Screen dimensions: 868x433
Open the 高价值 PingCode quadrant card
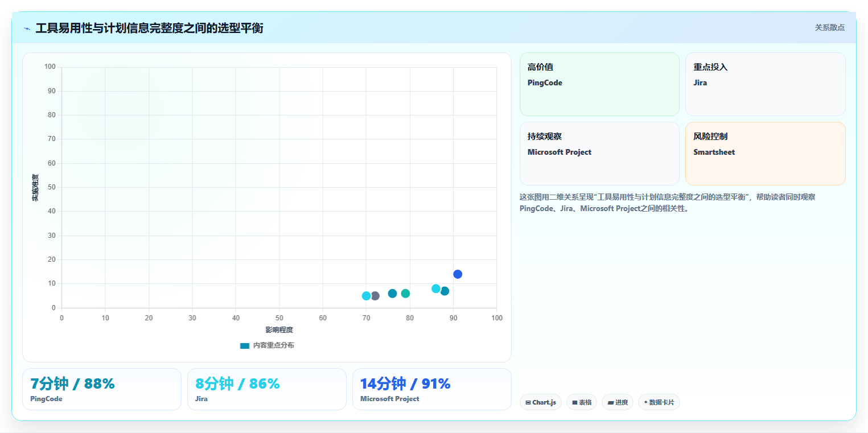pos(599,84)
